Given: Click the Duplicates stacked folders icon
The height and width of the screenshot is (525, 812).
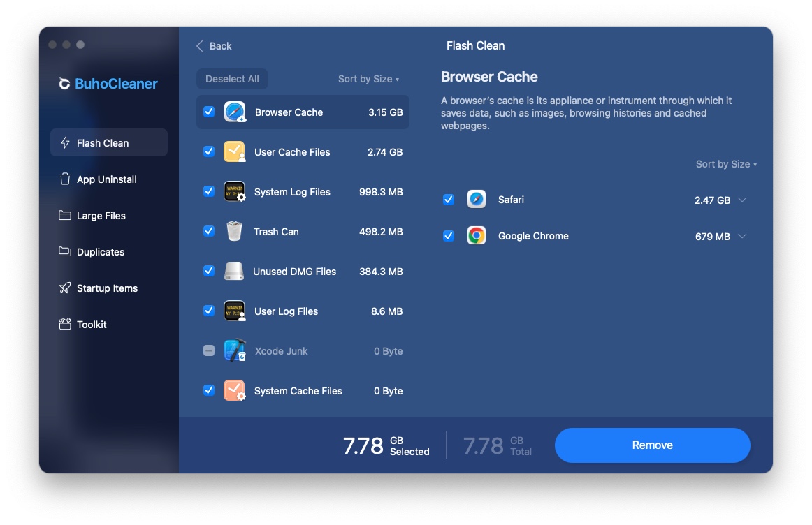Looking at the screenshot, I should click(x=65, y=251).
